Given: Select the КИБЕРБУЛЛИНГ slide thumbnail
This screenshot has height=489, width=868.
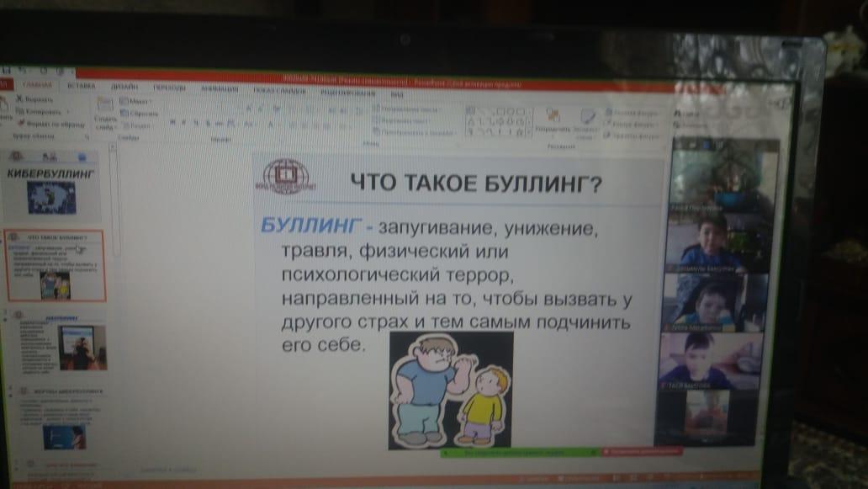Looking at the screenshot, I should click(x=51, y=189).
